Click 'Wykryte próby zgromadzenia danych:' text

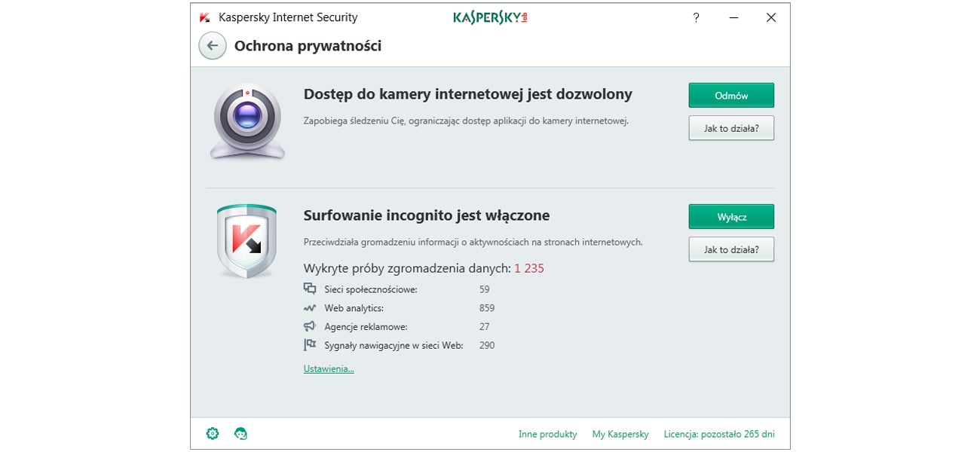[x=407, y=268]
